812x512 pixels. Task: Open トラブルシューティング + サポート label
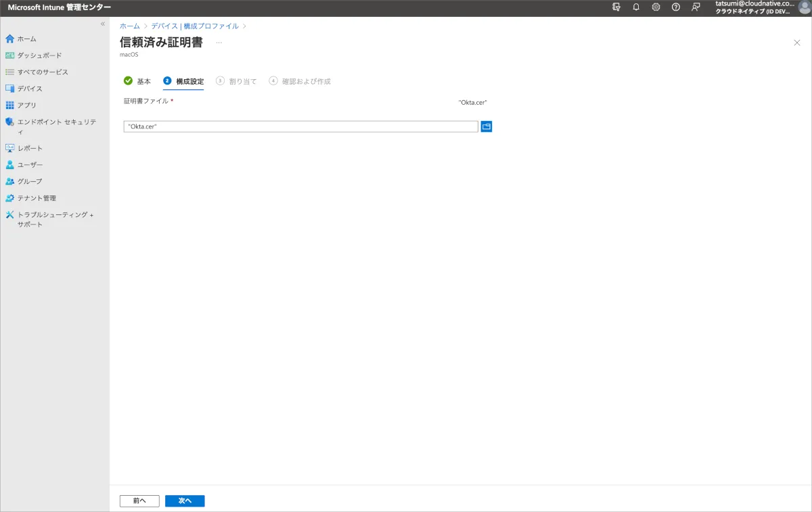pyautogui.click(x=55, y=219)
